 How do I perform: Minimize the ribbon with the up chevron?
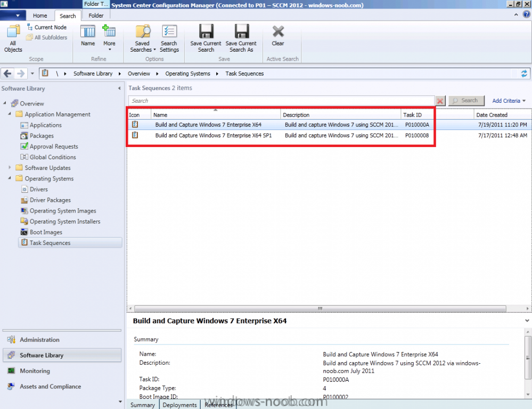point(516,14)
